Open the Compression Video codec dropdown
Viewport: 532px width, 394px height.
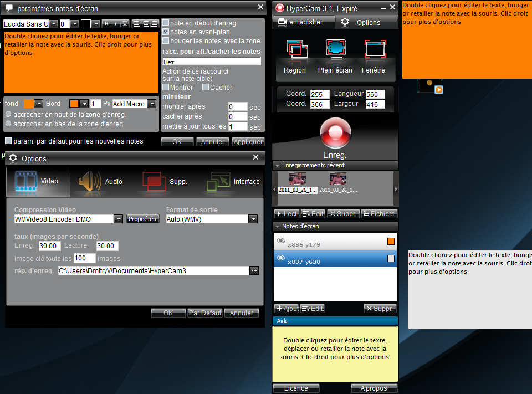pos(118,219)
